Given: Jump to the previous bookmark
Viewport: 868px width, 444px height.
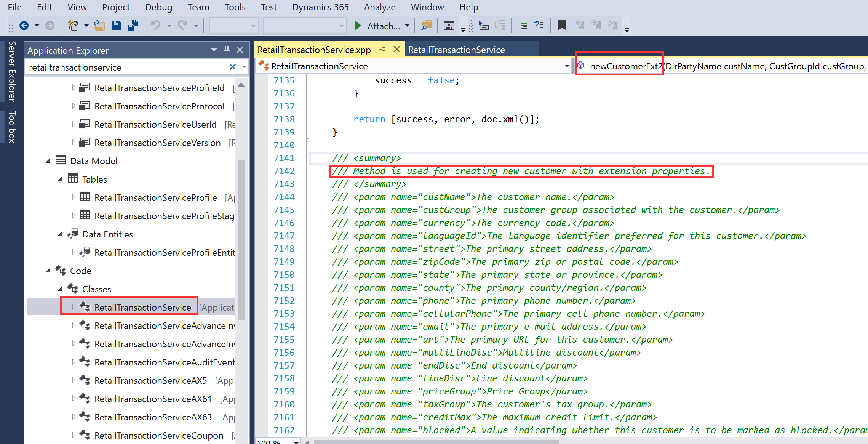Looking at the screenshot, I should pyautogui.click(x=580, y=26).
